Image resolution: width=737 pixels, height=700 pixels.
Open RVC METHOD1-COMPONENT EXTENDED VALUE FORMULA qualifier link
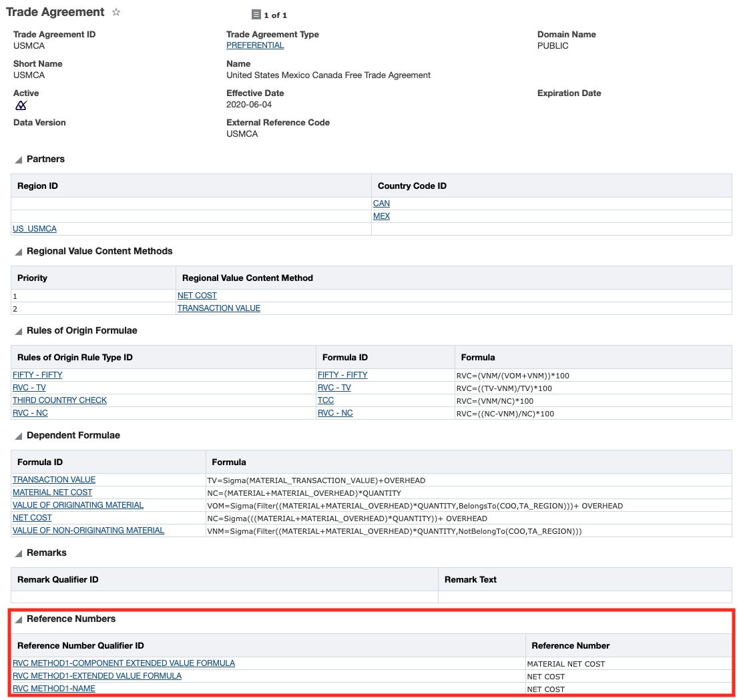[x=124, y=663]
